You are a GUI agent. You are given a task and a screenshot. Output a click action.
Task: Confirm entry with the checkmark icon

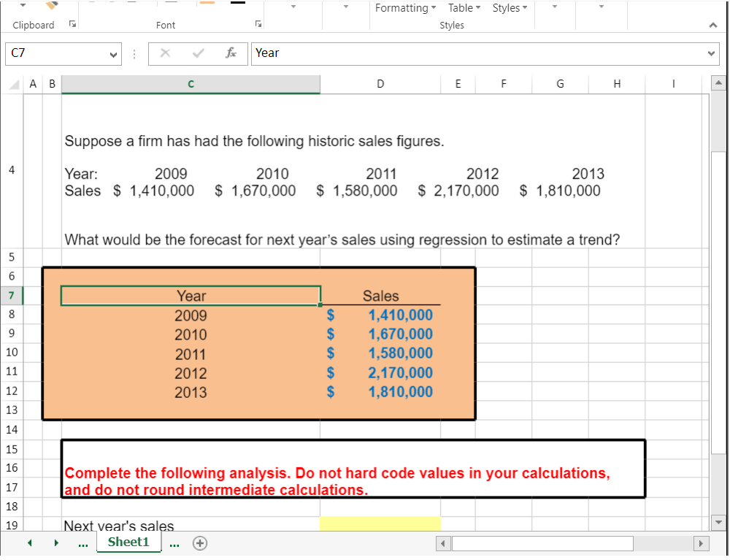coord(196,53)
